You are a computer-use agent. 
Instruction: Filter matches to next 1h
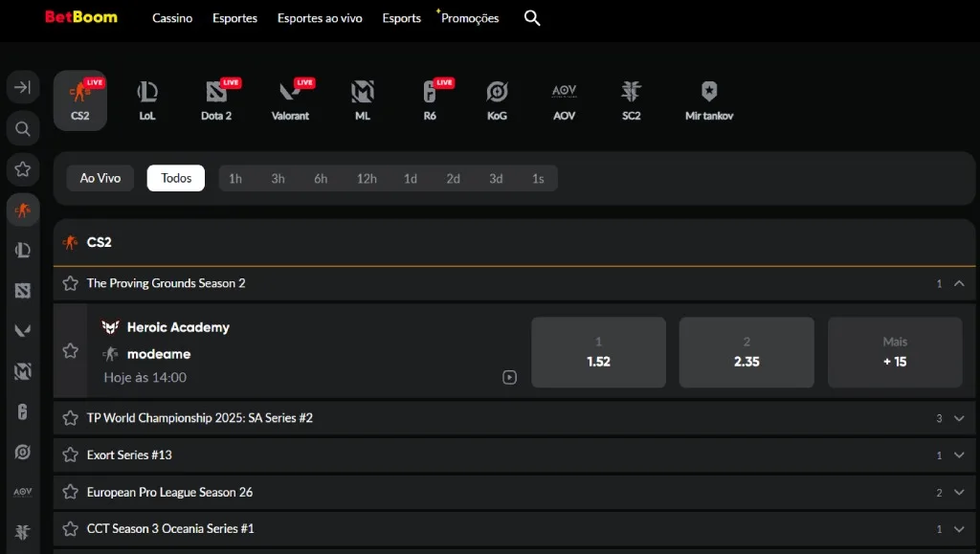pyautogui.click(x=235, y=179)
